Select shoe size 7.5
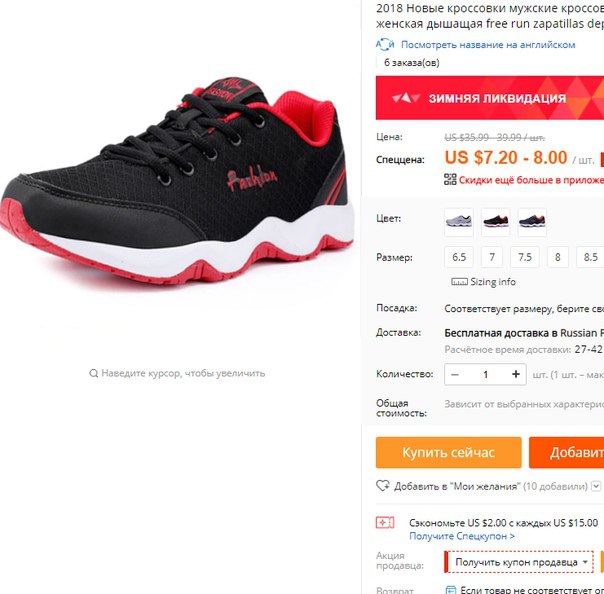Viewport: 604px width, 594px height. (525, 257)
